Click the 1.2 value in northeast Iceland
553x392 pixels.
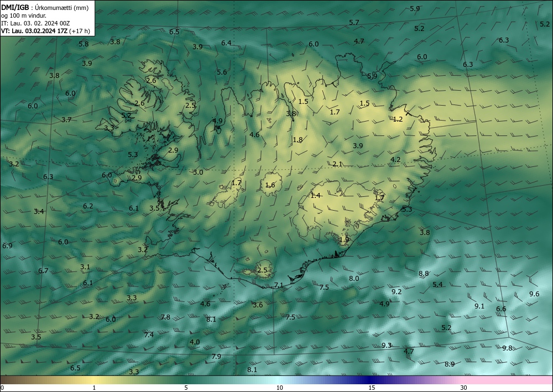(398, 119)
